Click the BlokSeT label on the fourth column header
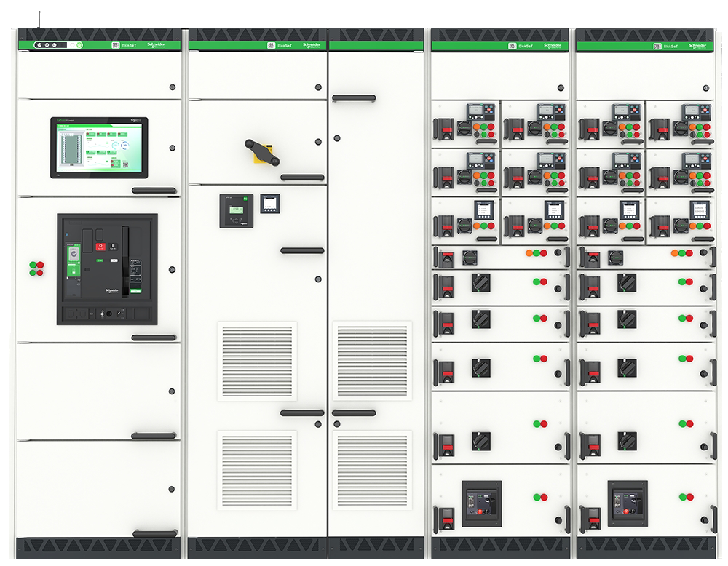 526,46
